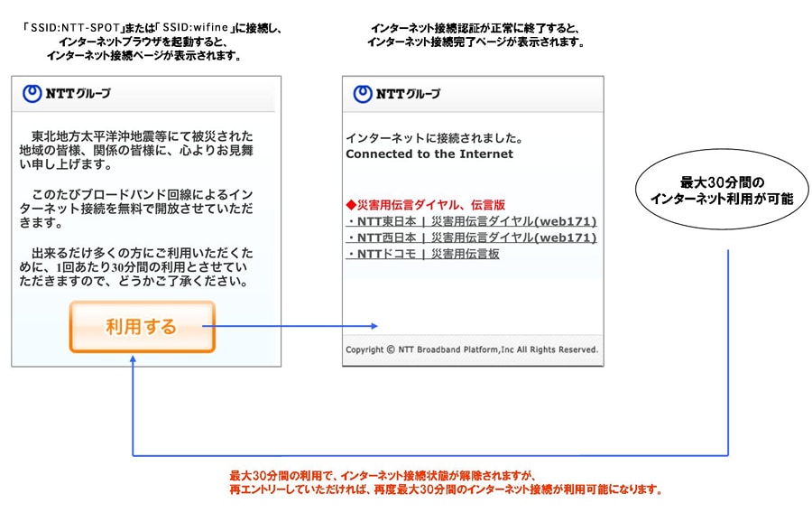Click the paragraph beginning このたびブロードバンド回線
This screenshot has width=812, height=531.
[x=136, y=209]
